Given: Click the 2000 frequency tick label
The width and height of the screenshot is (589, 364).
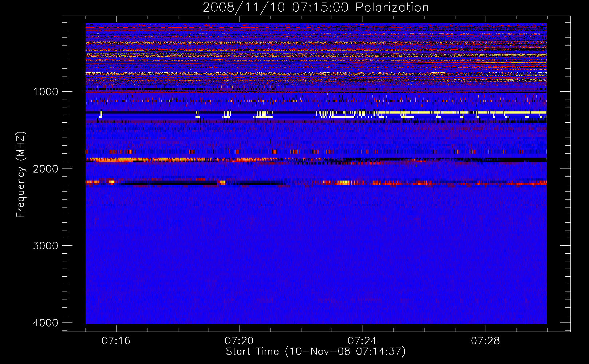Looking at the screenshot, I should (x=46, y=169).
